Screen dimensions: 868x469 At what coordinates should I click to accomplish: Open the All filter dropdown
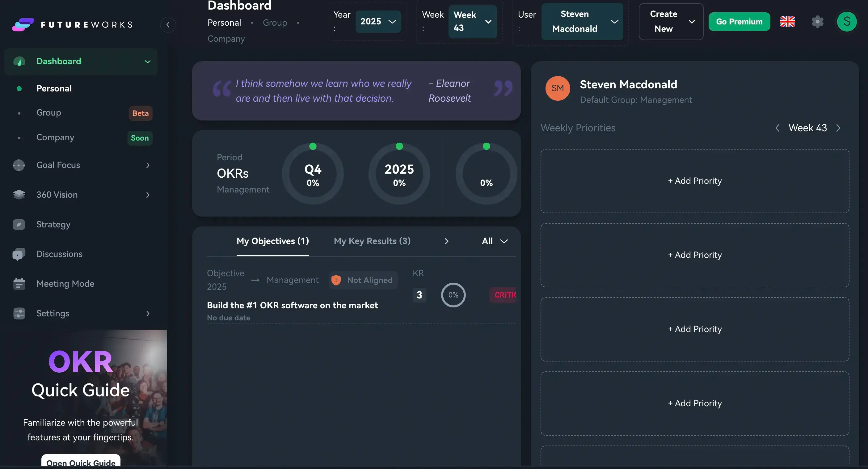coord(495,241)
